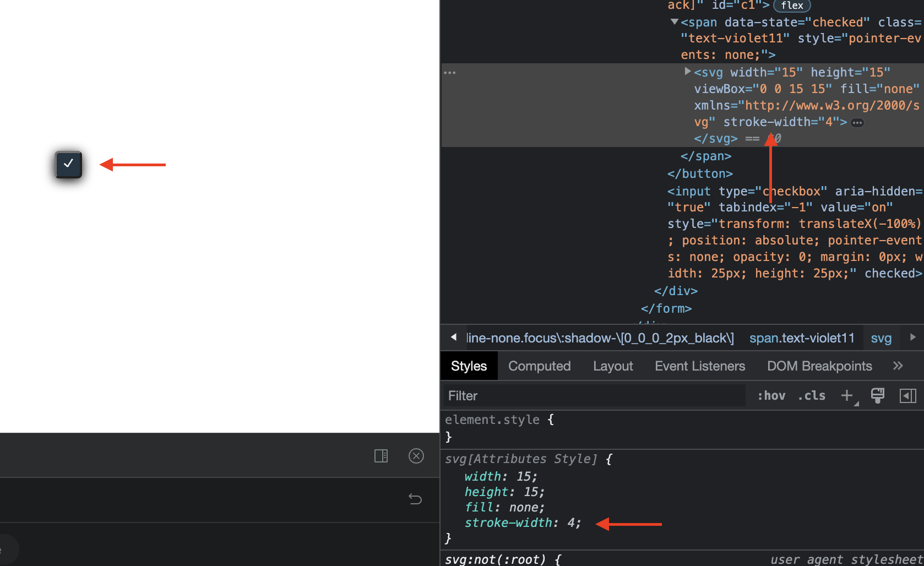Show the overflow panels chevron in Styles toolbar
924x566 pixels.
[898, 366]
